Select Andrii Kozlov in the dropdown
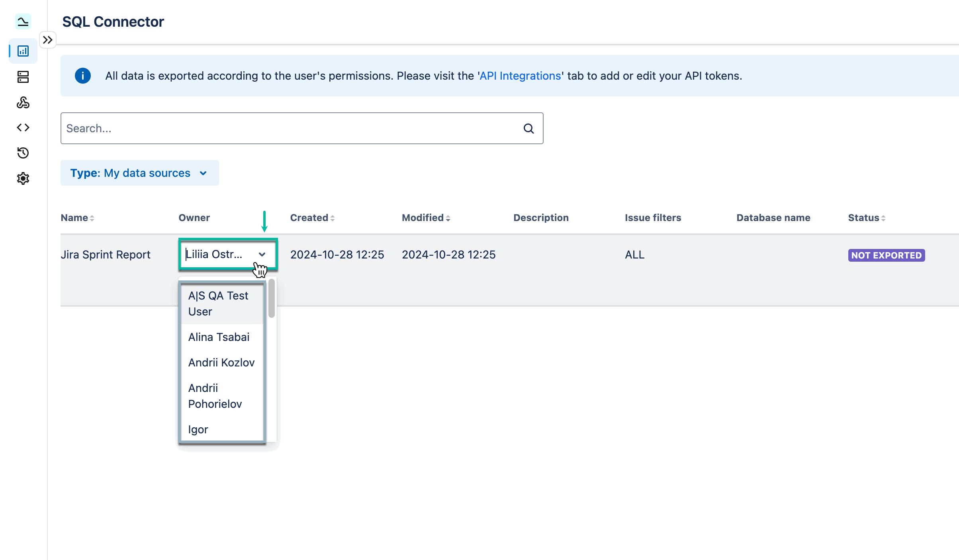Image resolution: width=959 pixels, height=560 pixels. 221,362
